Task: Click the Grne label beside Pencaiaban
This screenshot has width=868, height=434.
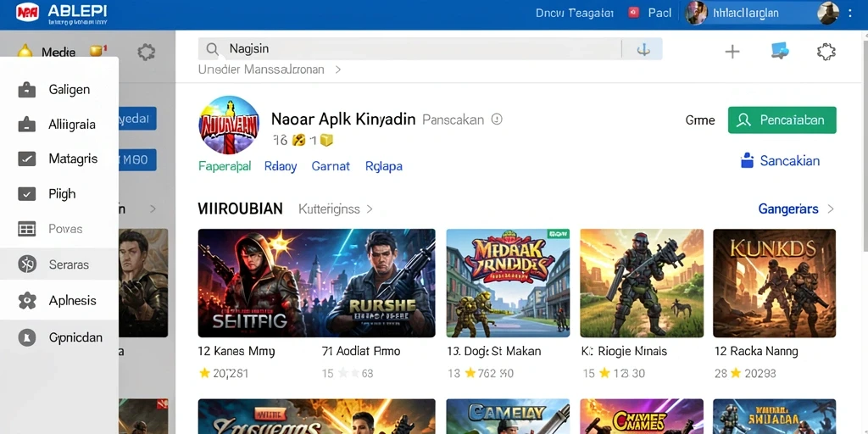Action: point(699,120)
